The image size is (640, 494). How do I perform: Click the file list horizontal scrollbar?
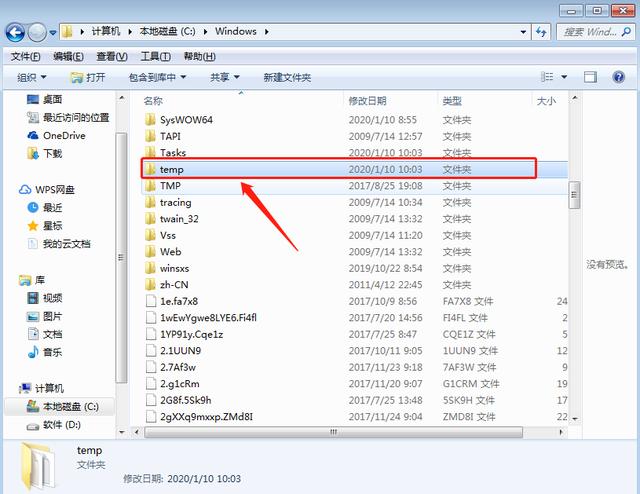333,432
